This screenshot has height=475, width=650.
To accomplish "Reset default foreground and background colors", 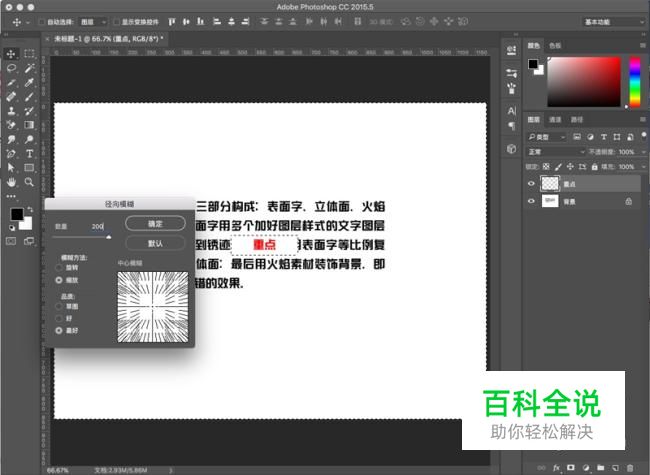I will tap(12, 228).
